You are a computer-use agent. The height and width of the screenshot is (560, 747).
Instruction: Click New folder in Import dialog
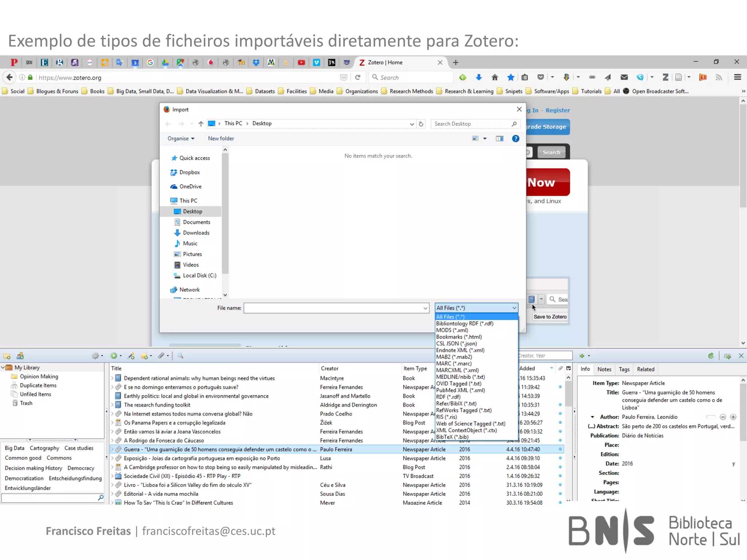click(x=221, y=139)
